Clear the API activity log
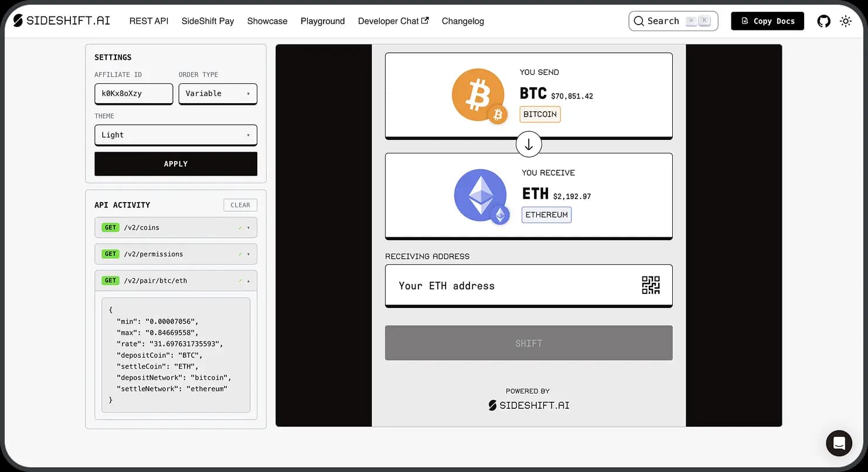This screenshot has height=472, width=868. [240, 205]
